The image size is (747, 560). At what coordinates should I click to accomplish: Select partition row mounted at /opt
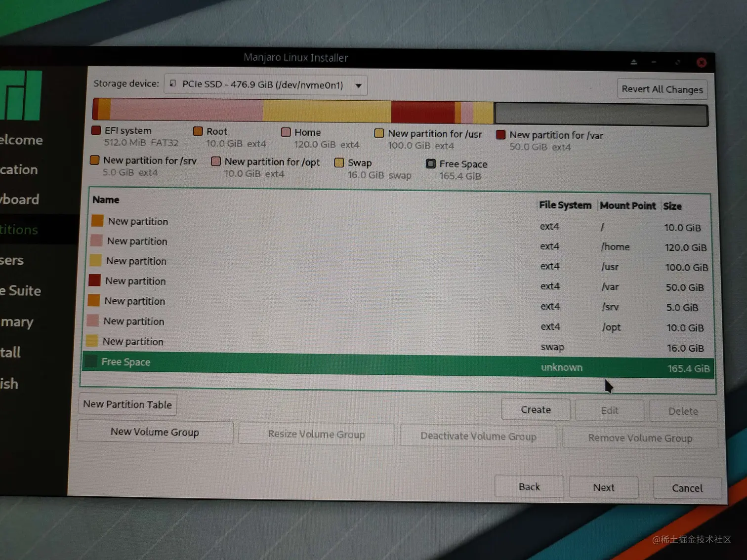pos(399,324)
